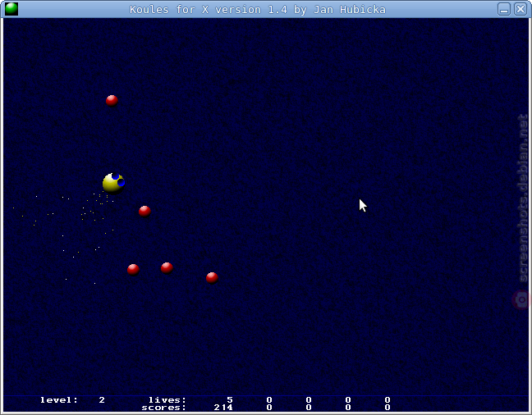Click the middle red ball of the bottom three
This screenshot has width=532, height=415.
(x=167, y=268)
